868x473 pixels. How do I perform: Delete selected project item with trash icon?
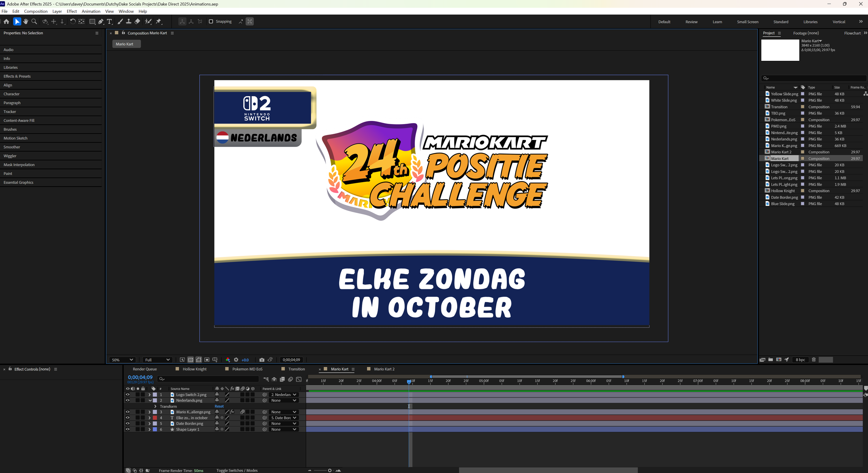pyautogui.click(x=814, y=360)
